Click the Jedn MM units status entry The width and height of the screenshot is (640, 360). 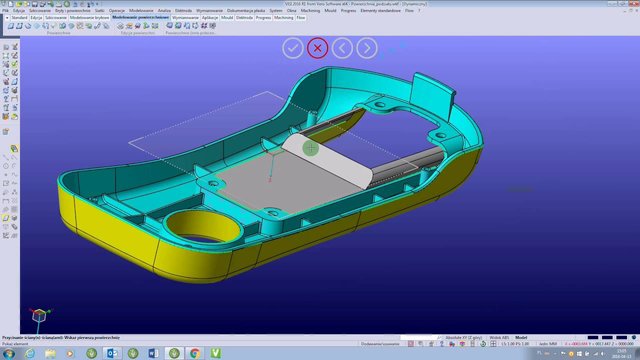[x=548, y=344]
